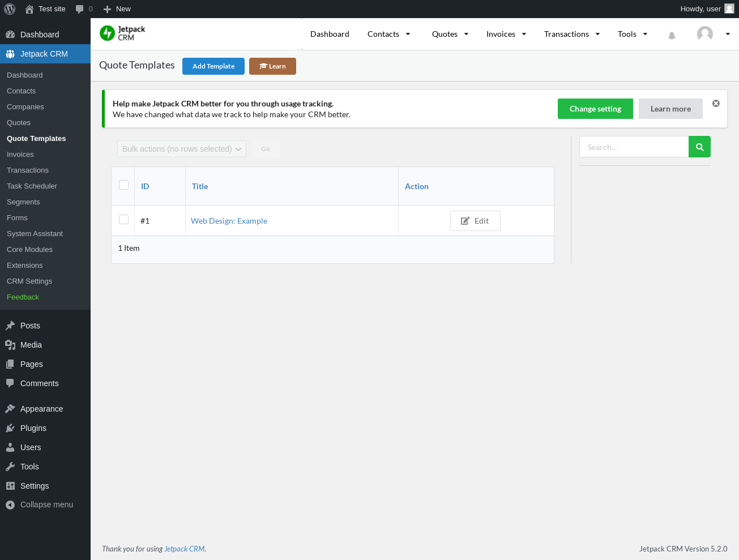The image size is (739, 560).
Task: Expand the Transactions top menu
Action: [572, 34]
